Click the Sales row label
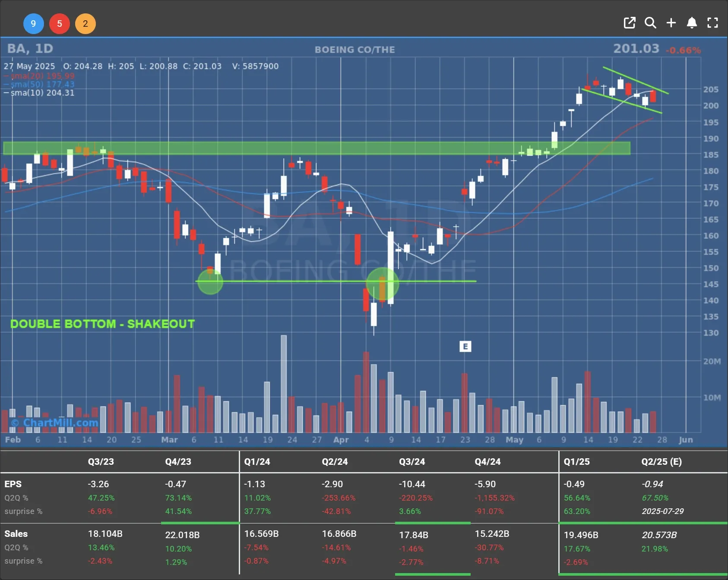Image resolution: width=728 pixels, height=580 pixels. pyautogui.click(x=16, y=534)
